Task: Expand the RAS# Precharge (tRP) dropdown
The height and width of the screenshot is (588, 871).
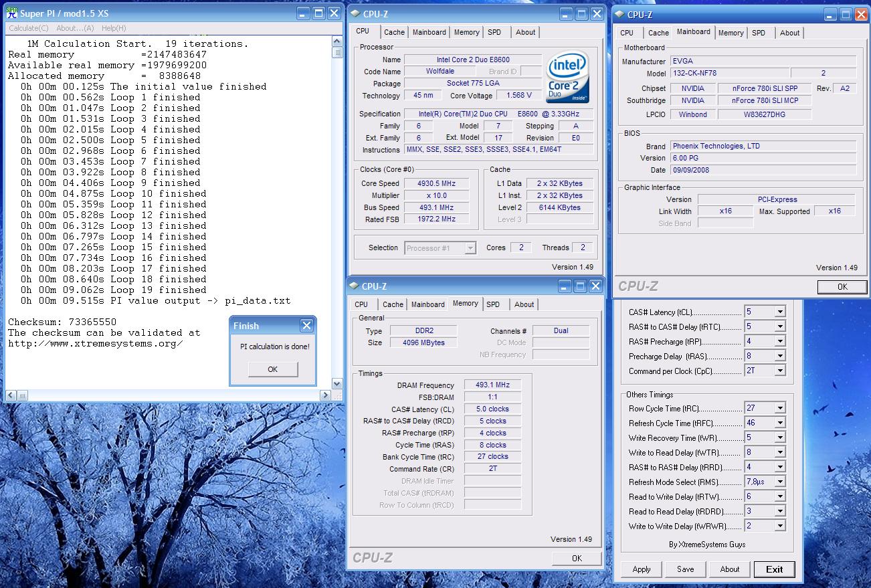Action: (x=779, y=341)
